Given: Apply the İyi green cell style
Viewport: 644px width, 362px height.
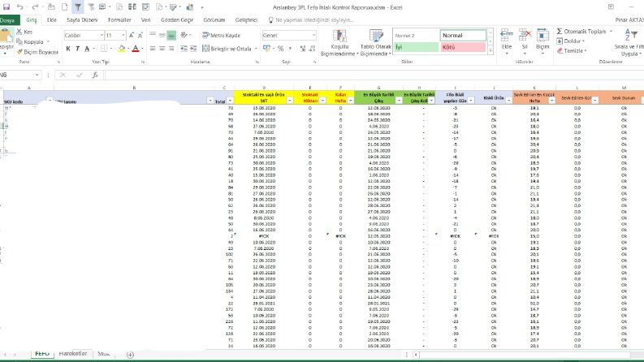Looking at the screenshot, I should click(416, 47).
